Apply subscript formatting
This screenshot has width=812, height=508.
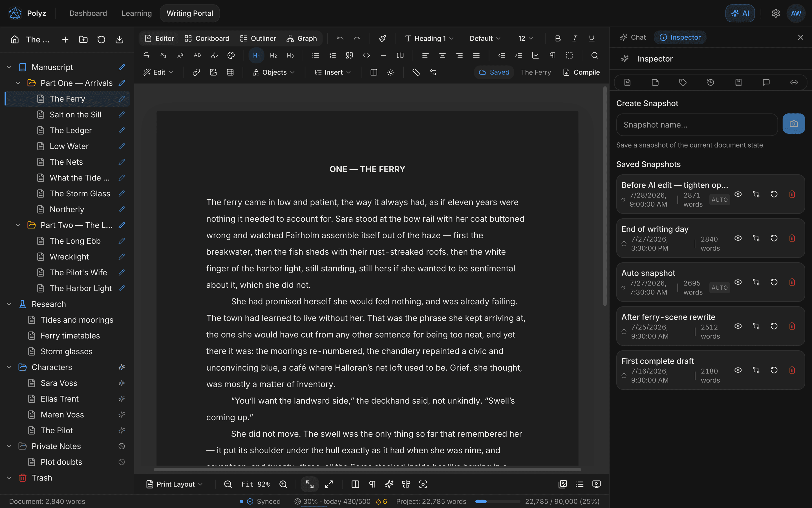(163, 56)
